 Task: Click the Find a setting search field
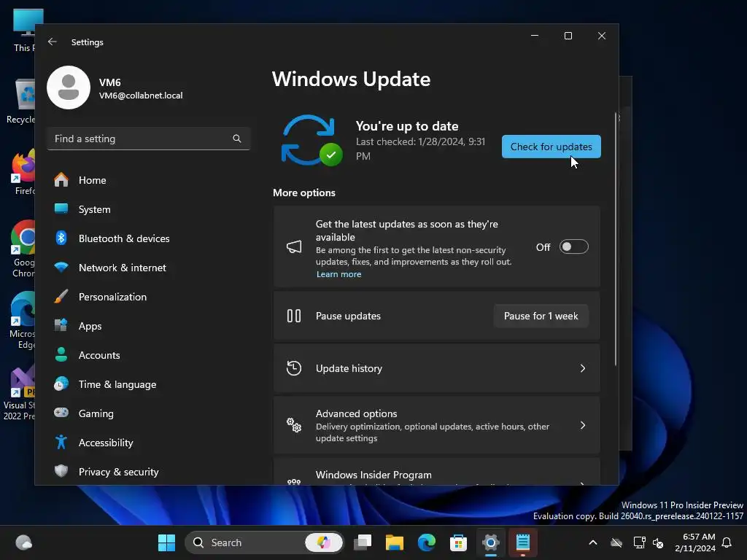click(149, 139)
